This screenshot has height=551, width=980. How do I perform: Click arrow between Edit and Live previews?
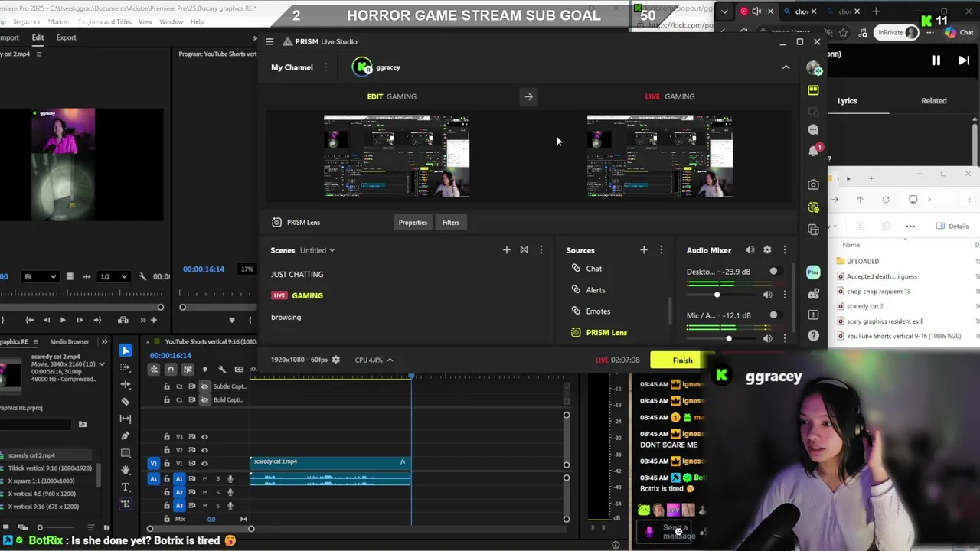pyautogui.click(x=528, y=96)
